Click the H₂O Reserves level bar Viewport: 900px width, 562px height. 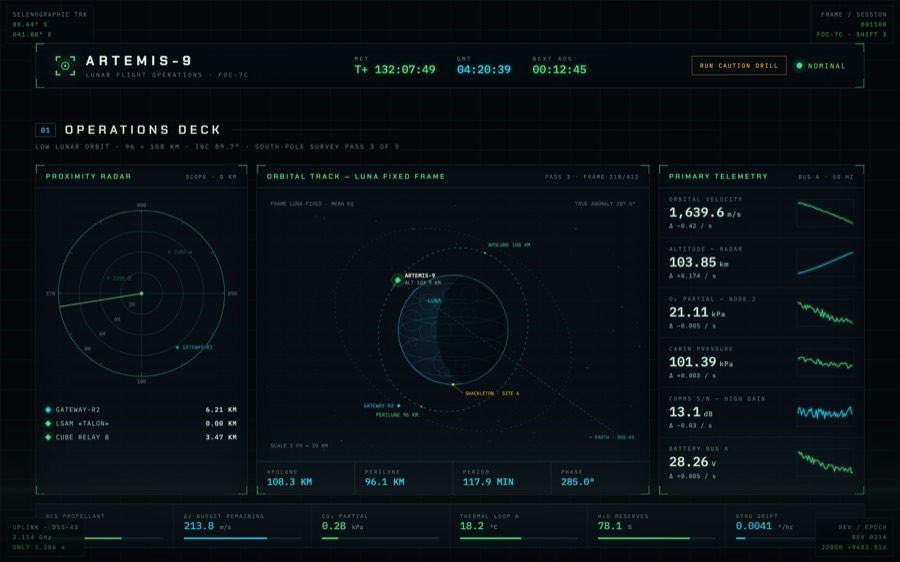coord(656,538)
